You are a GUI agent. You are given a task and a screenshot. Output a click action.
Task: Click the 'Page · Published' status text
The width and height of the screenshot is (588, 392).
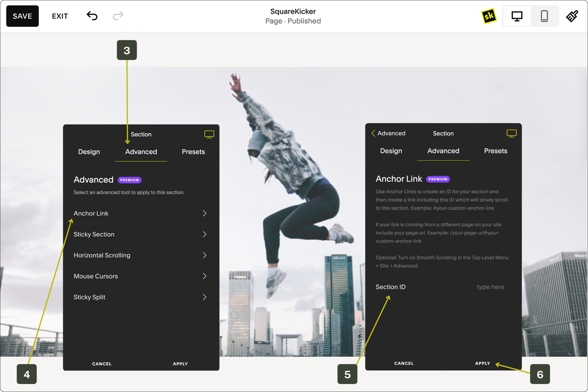[x=293, y=21]
